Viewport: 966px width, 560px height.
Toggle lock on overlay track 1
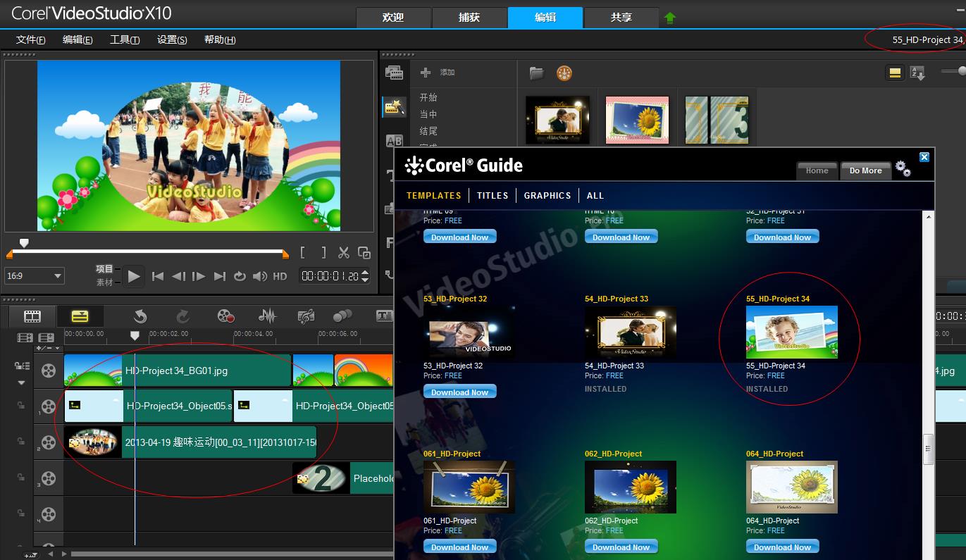[x=21, y=405]
